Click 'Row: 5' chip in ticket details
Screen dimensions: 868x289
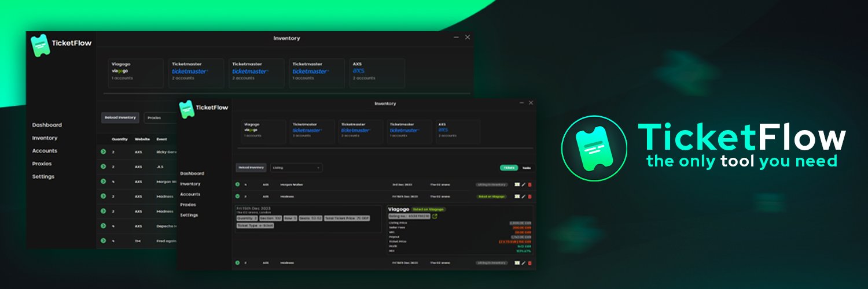(x=290, y=218)
